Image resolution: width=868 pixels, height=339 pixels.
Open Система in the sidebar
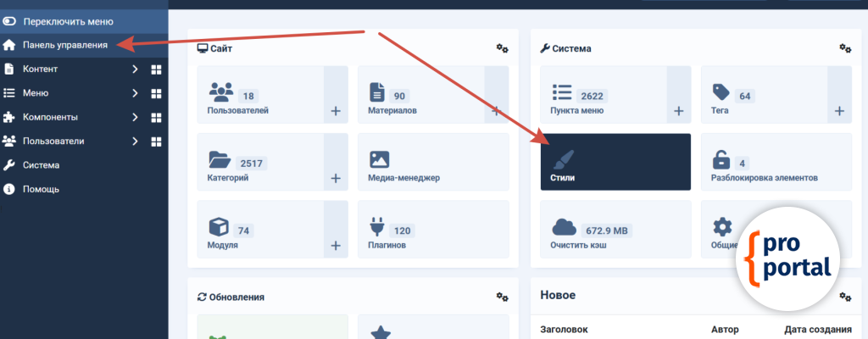(41, 165)
